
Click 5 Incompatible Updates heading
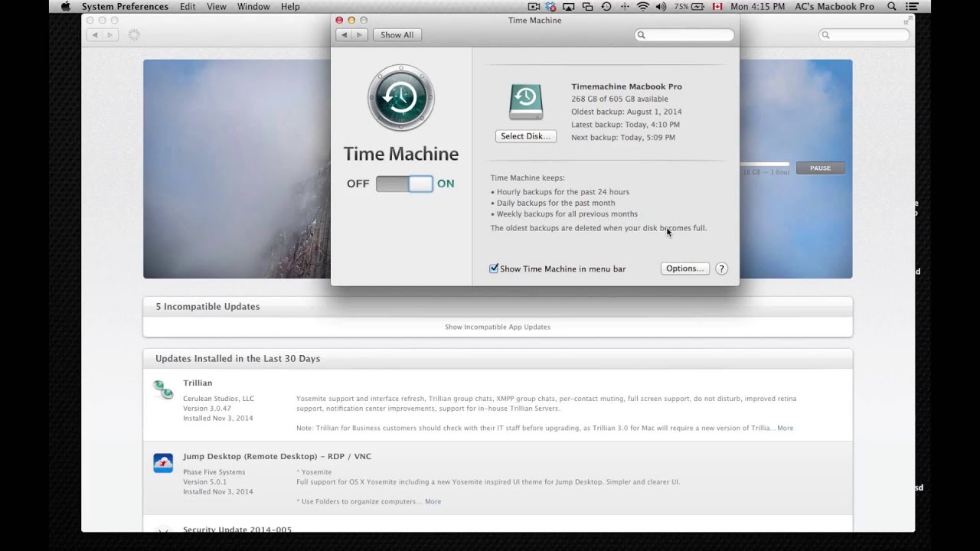pos(207,306)
